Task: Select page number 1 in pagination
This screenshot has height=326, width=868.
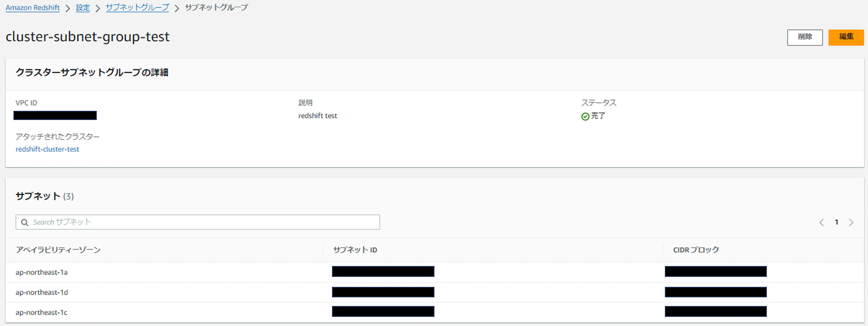Action: [836, 223]
